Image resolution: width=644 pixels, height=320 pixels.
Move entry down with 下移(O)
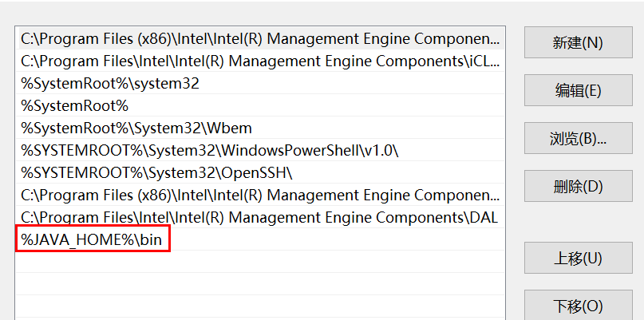[x=577, y=306]
